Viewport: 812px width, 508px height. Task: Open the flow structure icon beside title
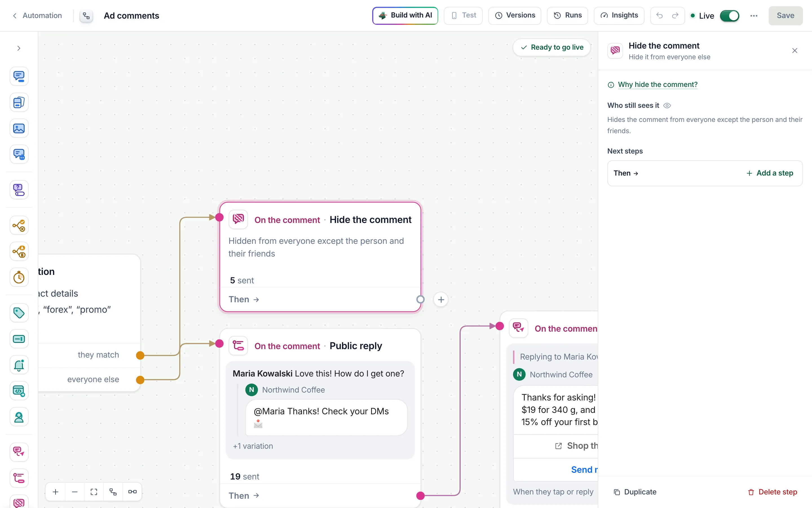click(86, 16)
